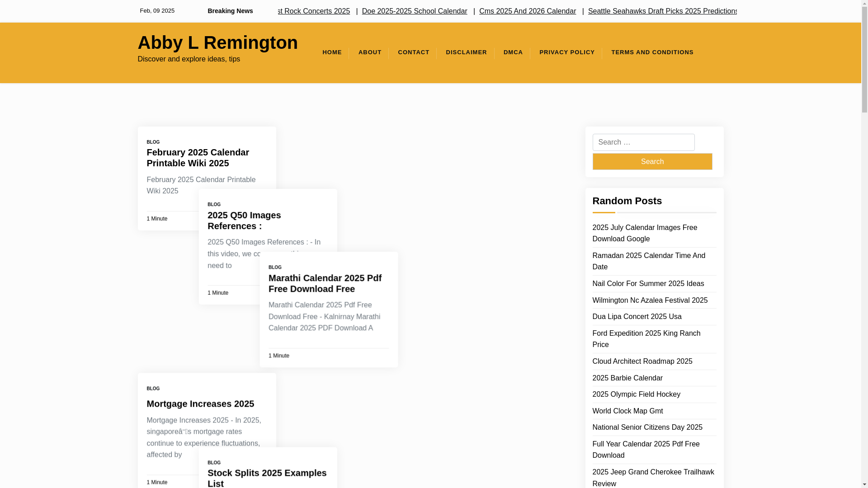Open 2025 July Calendar Images Free Download Google
This screenshot has height=488, width=868.
click(645, 233)
